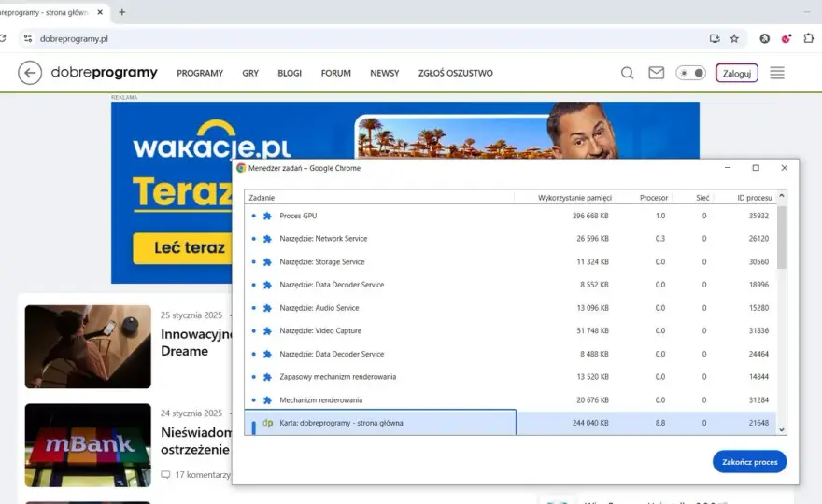Click the puzzle icon of Proces GPU
The height and width of the screenshot is (504, 822).
coord(267,216)
